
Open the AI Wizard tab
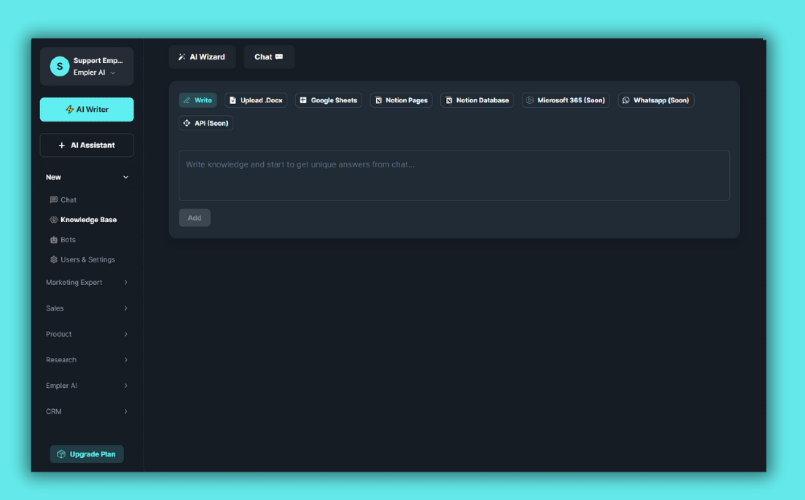pyautogui.click(x=202, y=56)
